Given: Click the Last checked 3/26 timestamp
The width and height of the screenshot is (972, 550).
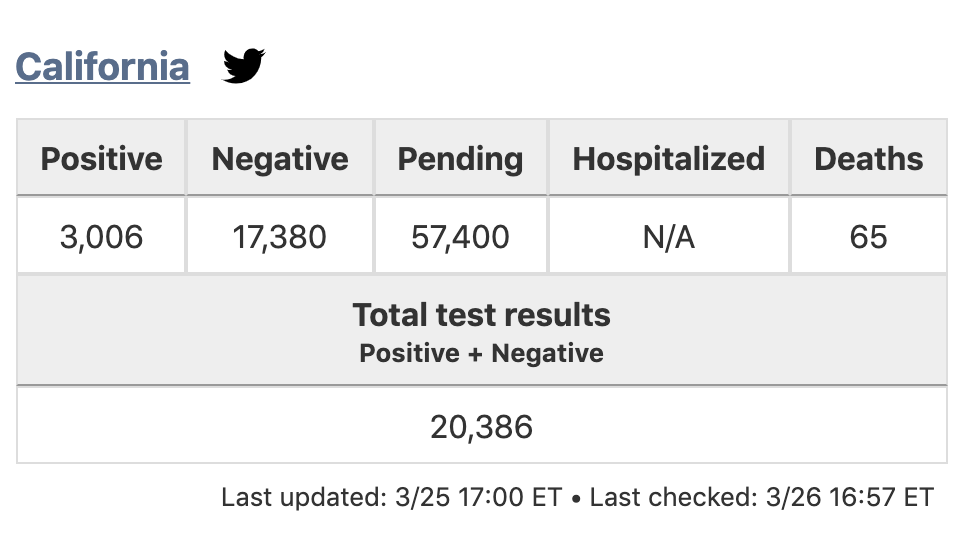Looking at the screenshot, I should (762, 497).
